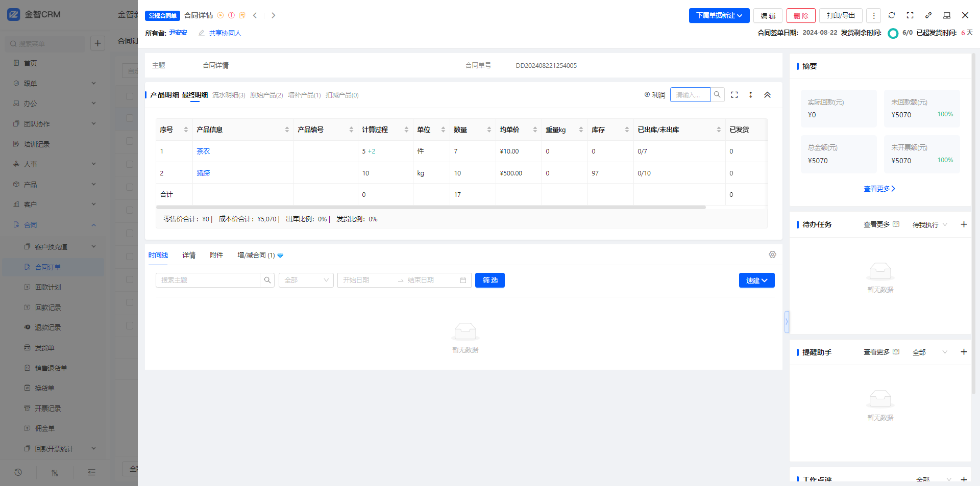Open the 下属单据新建 dropdown

click(x=719, y=16)
